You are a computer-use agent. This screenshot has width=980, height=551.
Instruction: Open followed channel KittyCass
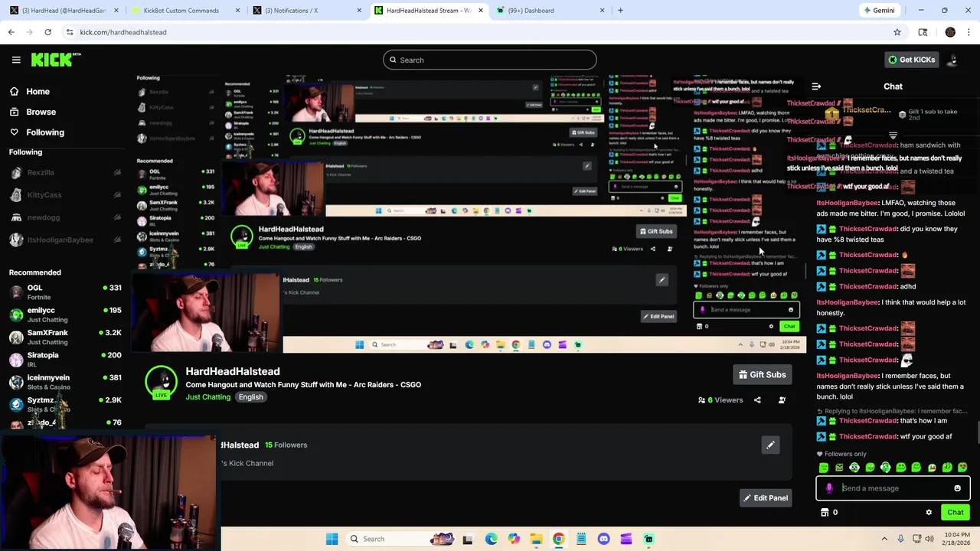click(64, 195)
